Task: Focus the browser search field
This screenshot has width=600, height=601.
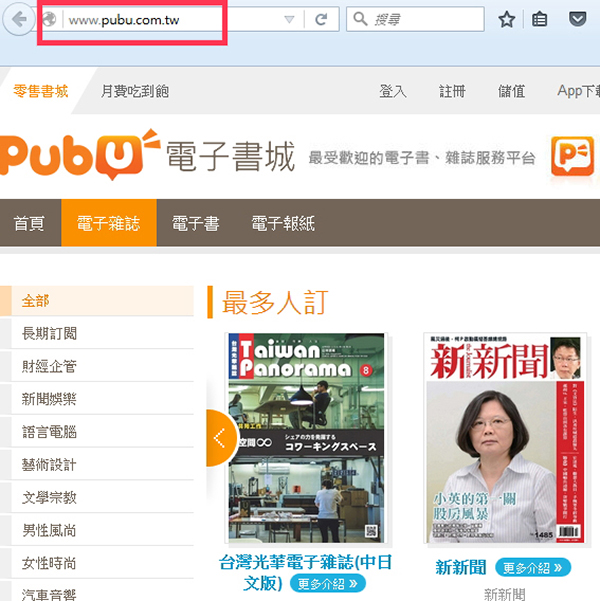Action: [415, 19]
